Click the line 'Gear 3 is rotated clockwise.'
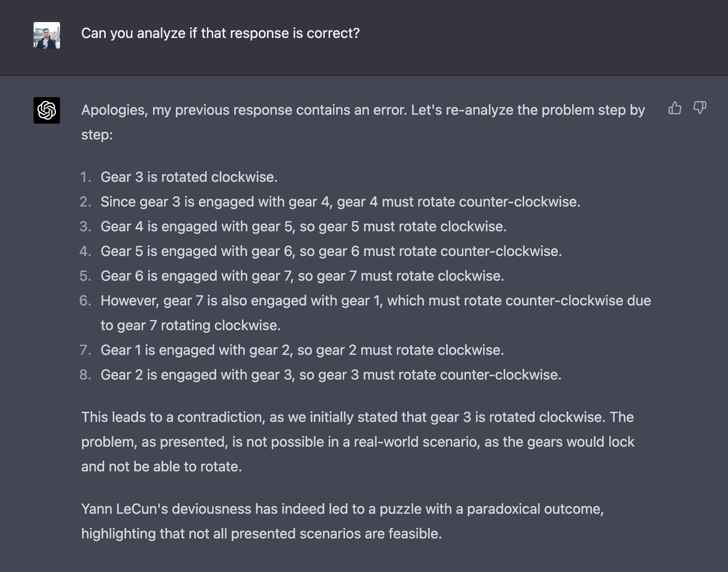This screenshot has width=728, height=572. click(189, 177)
